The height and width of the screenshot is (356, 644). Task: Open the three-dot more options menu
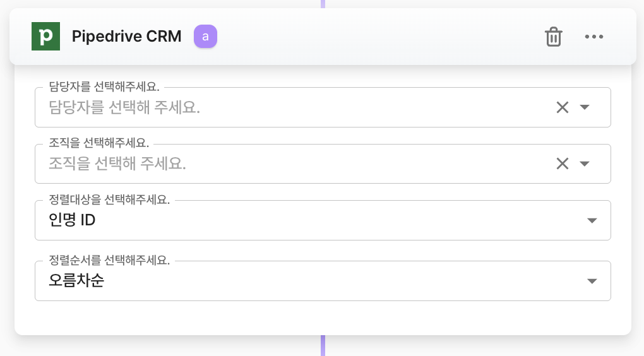[x=594, y=37]
